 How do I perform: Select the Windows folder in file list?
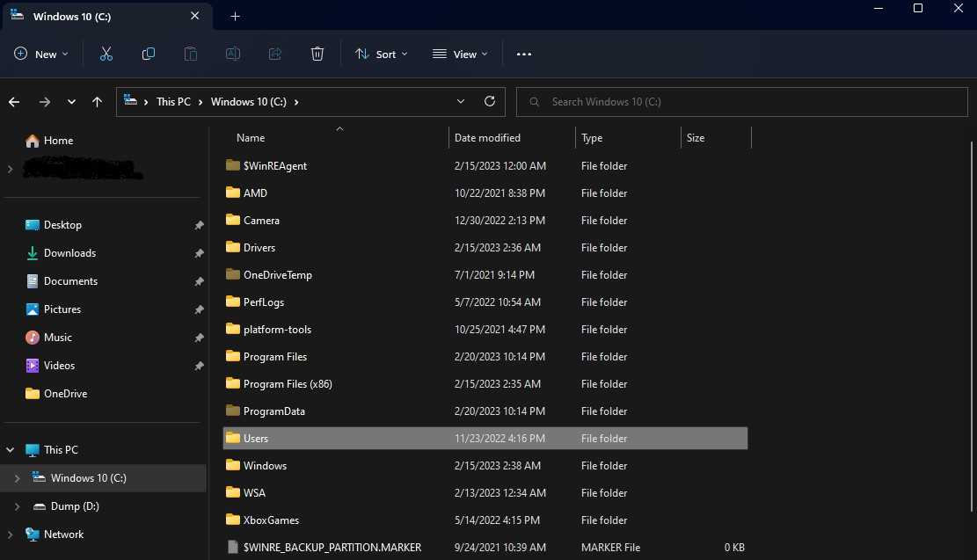485,465
